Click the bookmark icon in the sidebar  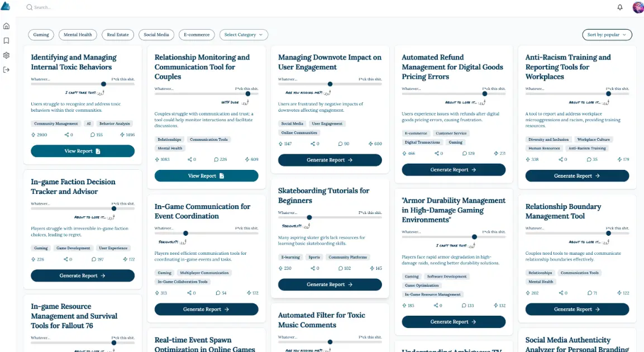tap(6, 40)
